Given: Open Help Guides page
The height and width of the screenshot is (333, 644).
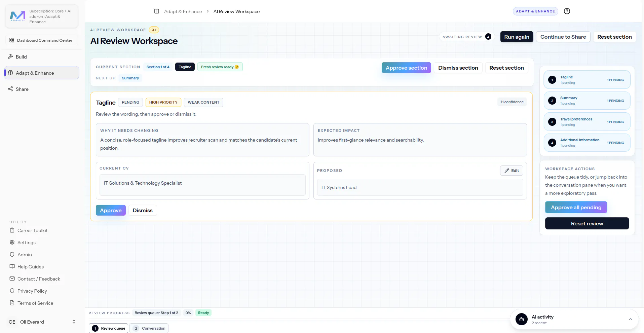Looking at the screenshot, I should point(30,267).
